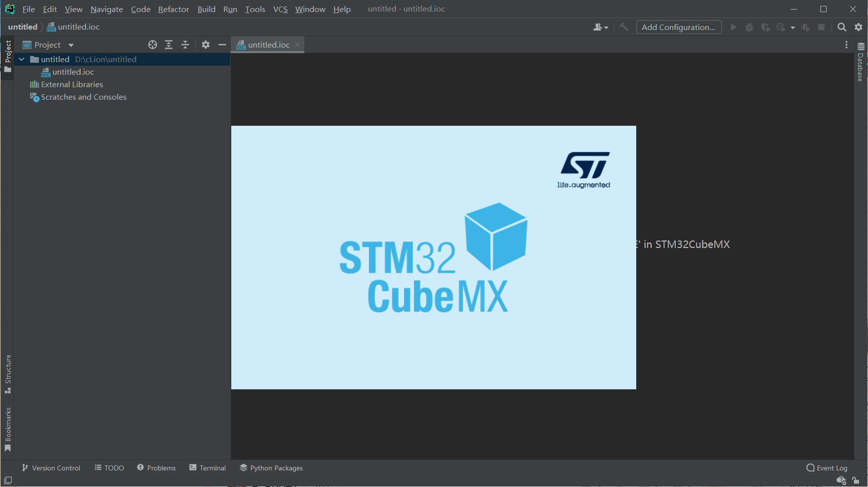Viewport: 868px width, 487px height.
Task: Open the Window menu
Action: coord(310,9)
